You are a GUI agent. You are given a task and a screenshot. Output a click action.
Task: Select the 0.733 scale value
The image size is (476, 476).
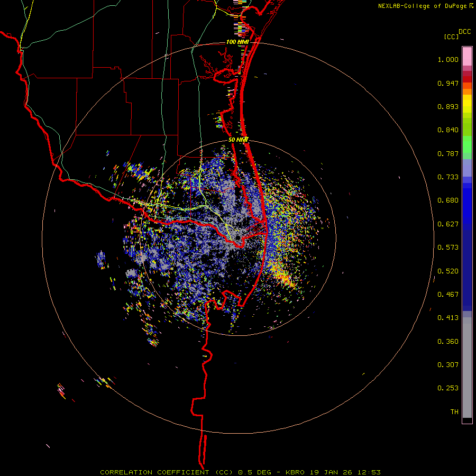[x=448, y=177]
